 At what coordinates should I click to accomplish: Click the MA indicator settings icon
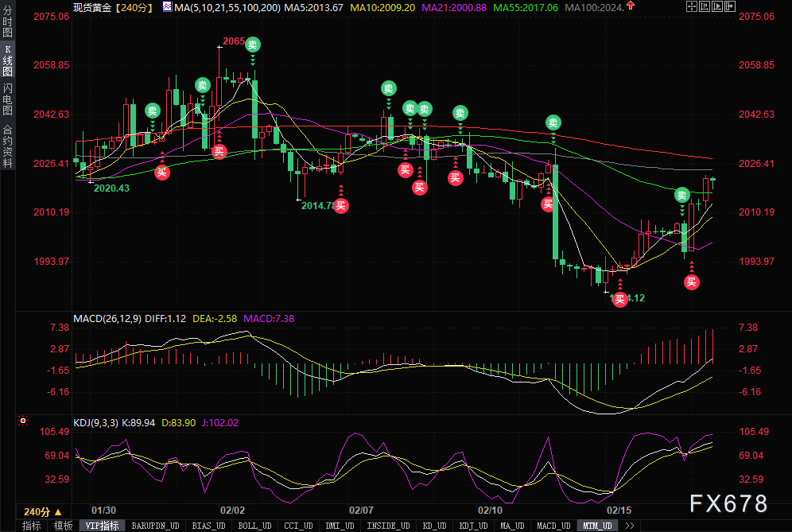point(167,6)
